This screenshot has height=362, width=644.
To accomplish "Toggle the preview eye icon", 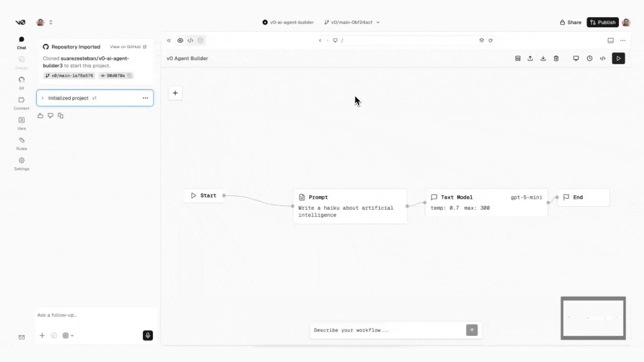I will tap(180, 40).
